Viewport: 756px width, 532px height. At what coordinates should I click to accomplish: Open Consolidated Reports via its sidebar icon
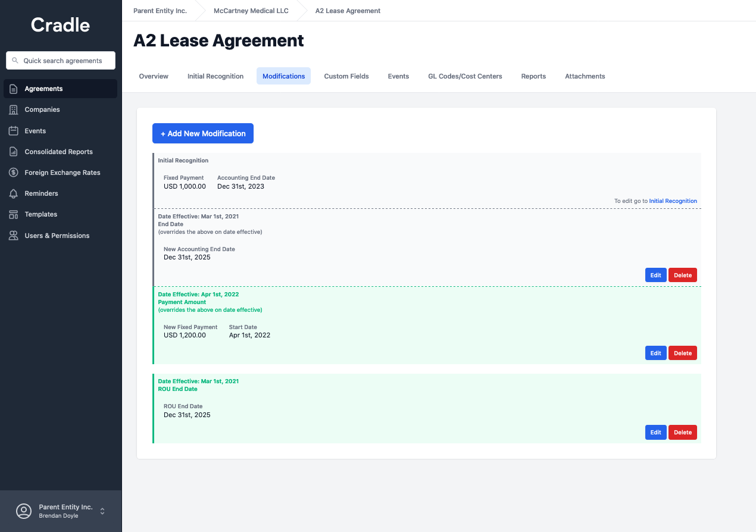(12, 151)
